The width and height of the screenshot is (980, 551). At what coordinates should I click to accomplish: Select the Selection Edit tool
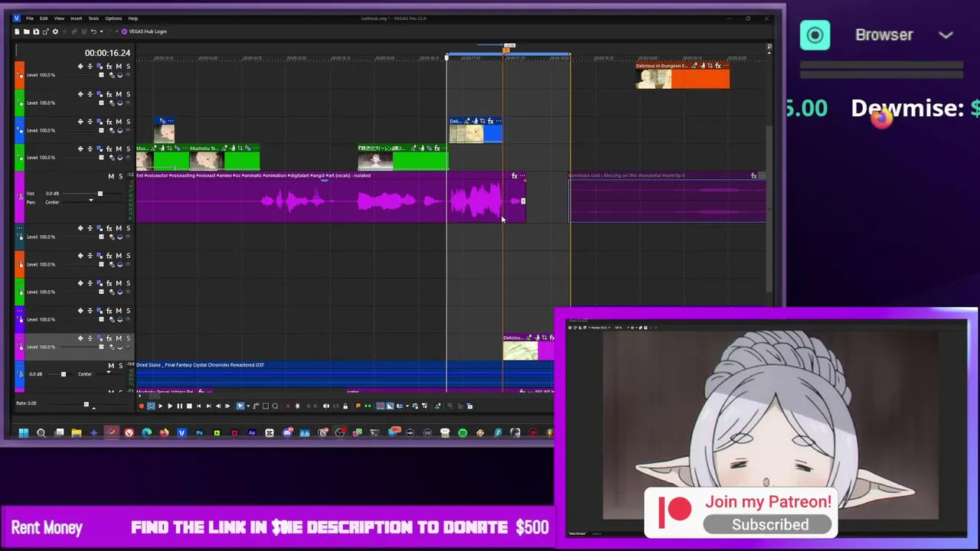pos(265,406)
